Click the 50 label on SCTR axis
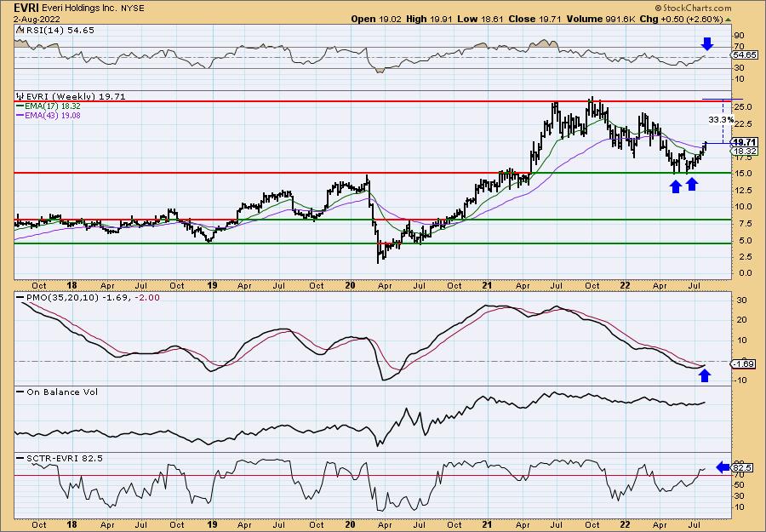Viewport: 766px width, 532px height. click(740, 485)
